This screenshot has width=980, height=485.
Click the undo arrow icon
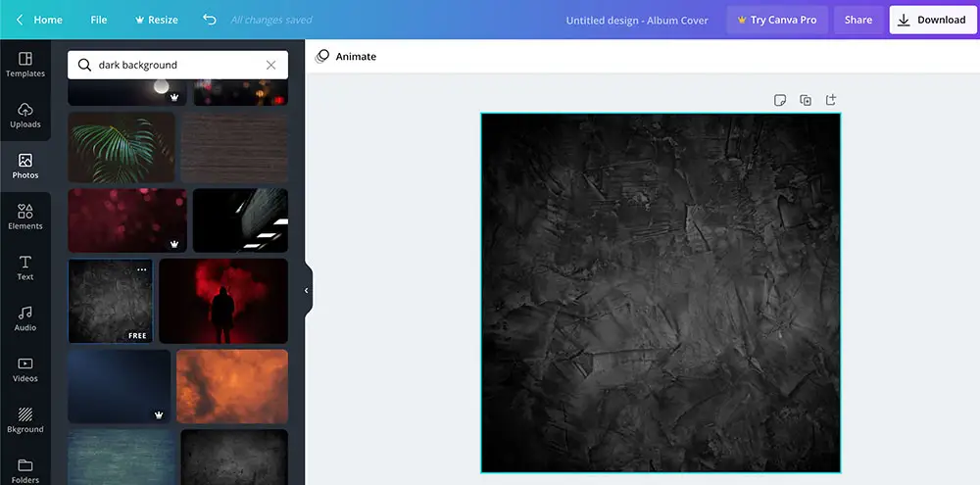tap(209, 20)
